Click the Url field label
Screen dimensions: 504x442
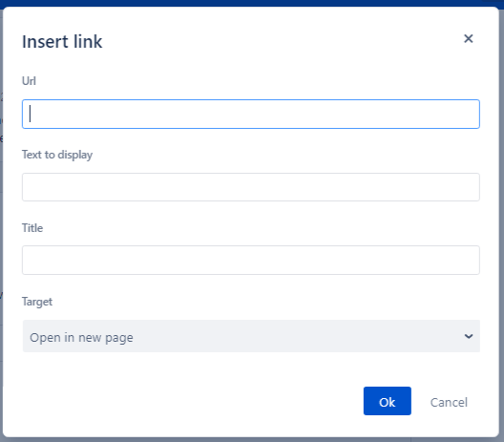coord(29,81)
